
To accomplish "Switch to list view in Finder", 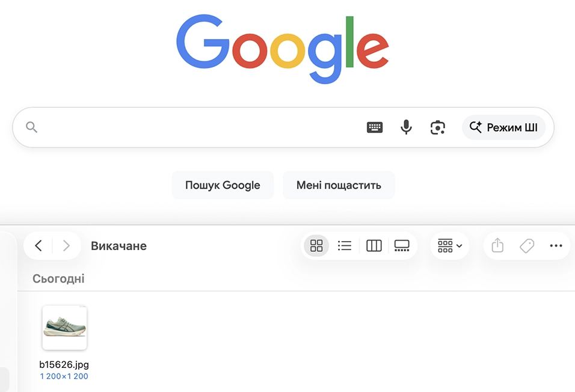I will coord(345,246).
